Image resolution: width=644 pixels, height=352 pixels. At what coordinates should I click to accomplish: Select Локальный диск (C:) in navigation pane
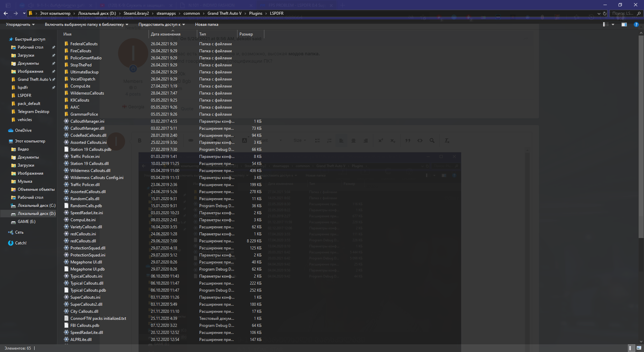pos(36,206)
